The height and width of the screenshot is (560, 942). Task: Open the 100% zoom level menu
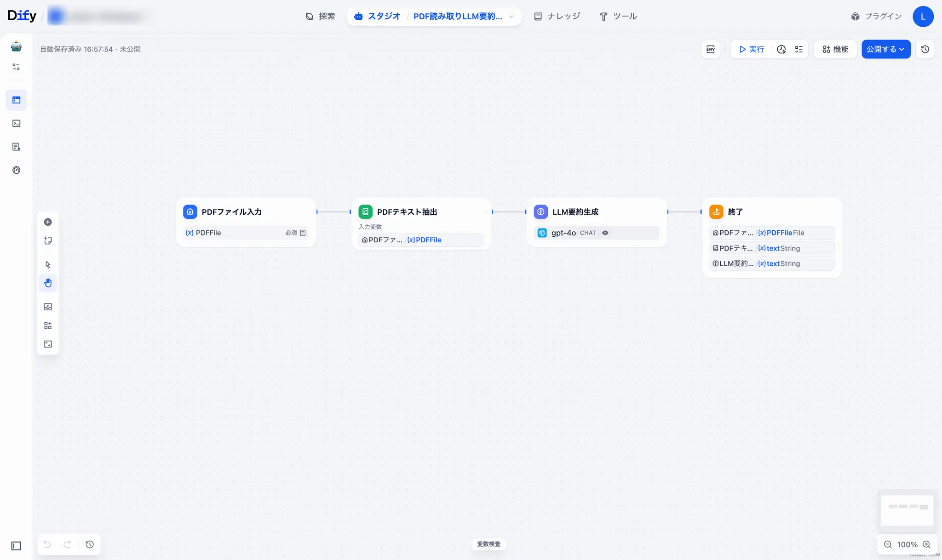[x=907, y=544]
